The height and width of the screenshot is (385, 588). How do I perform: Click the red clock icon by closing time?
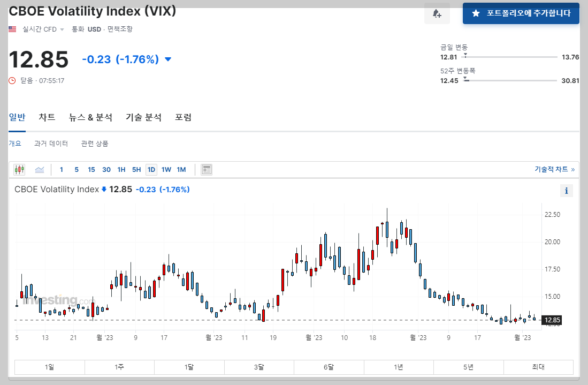[x=12, y=81]
